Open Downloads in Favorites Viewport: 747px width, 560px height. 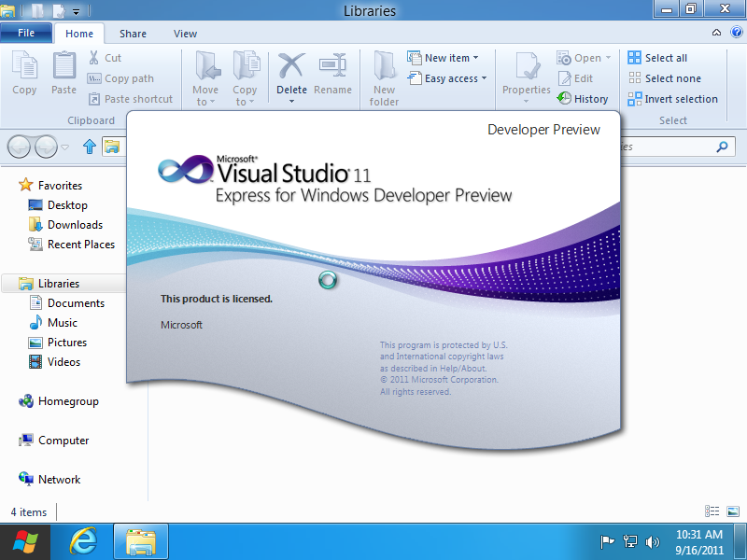pos(65,225)
